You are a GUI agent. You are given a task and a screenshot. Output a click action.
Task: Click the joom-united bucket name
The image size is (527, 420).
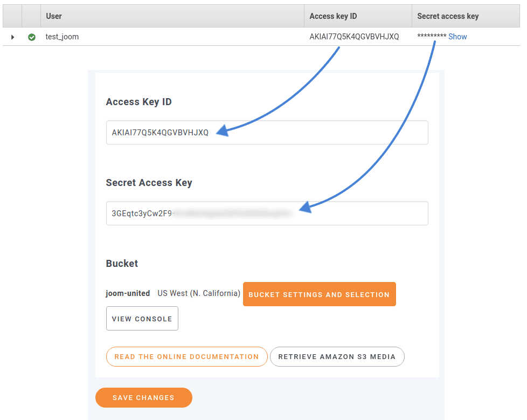click(x=128, y=293)
